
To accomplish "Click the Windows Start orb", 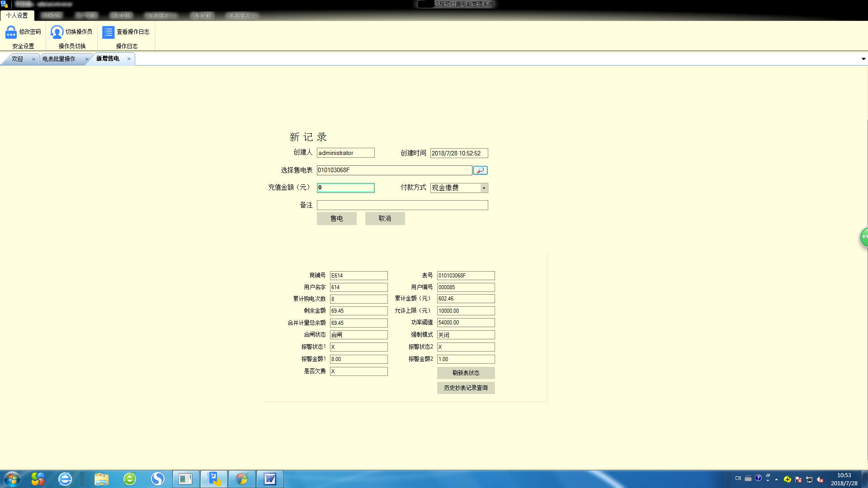I will point(12,479).
